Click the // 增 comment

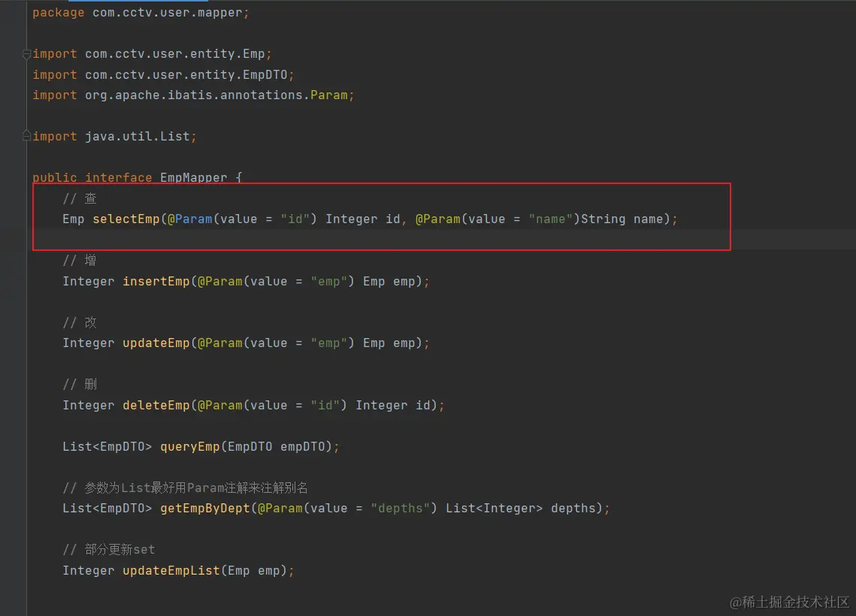click(80, 260)
